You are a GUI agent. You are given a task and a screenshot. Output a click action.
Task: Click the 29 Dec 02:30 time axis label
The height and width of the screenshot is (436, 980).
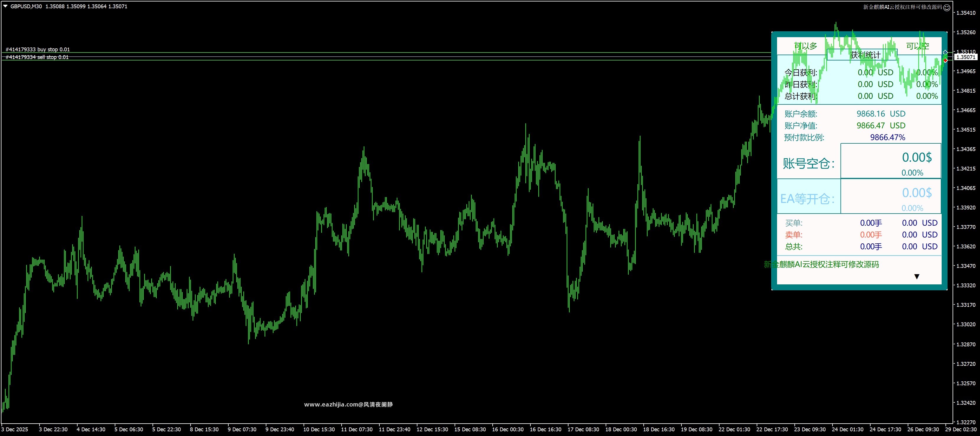961,429
